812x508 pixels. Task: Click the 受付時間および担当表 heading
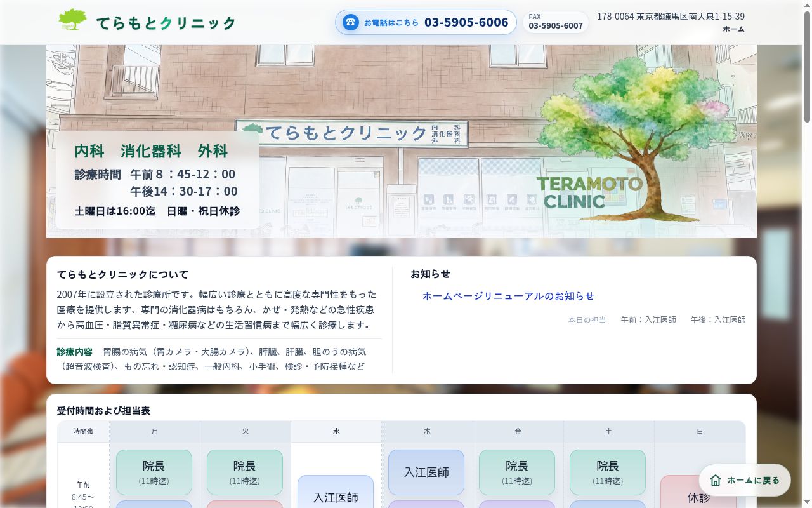pos(103,411)
